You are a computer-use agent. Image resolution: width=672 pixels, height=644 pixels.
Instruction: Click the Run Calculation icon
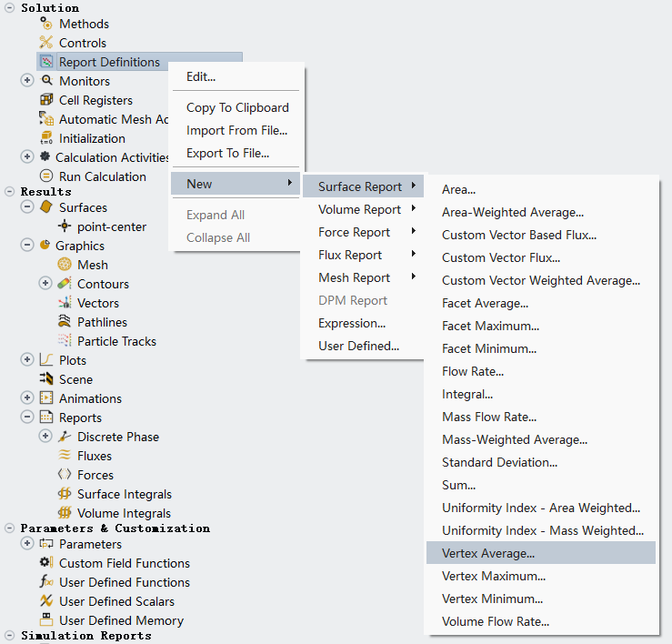[x=46, y=176]
